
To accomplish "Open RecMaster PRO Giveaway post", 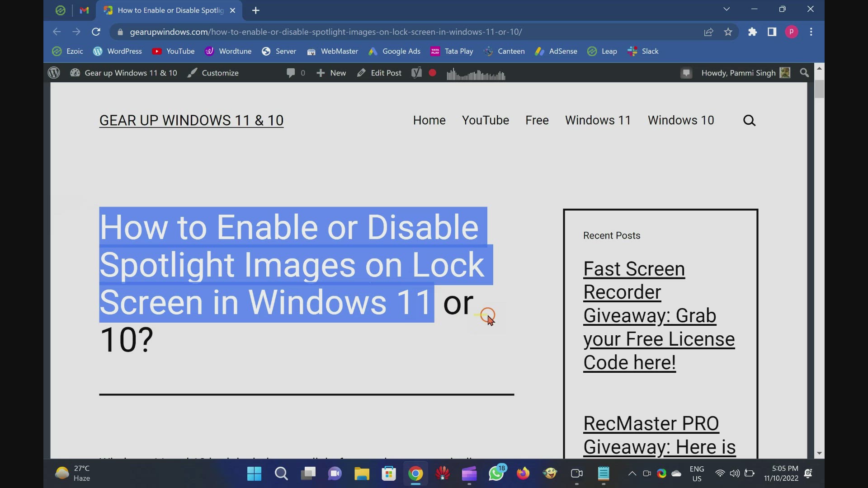I will (x=660, y=435).
